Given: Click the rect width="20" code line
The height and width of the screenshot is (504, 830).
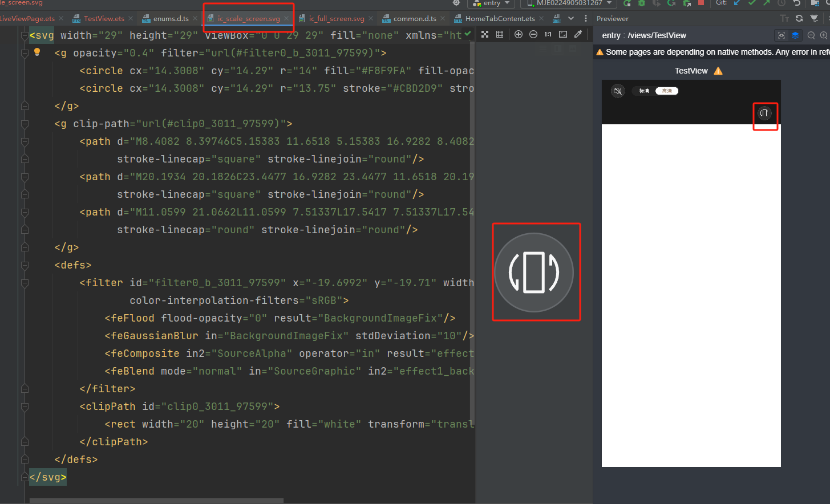Looking at the screenshot, I should 289,424.
